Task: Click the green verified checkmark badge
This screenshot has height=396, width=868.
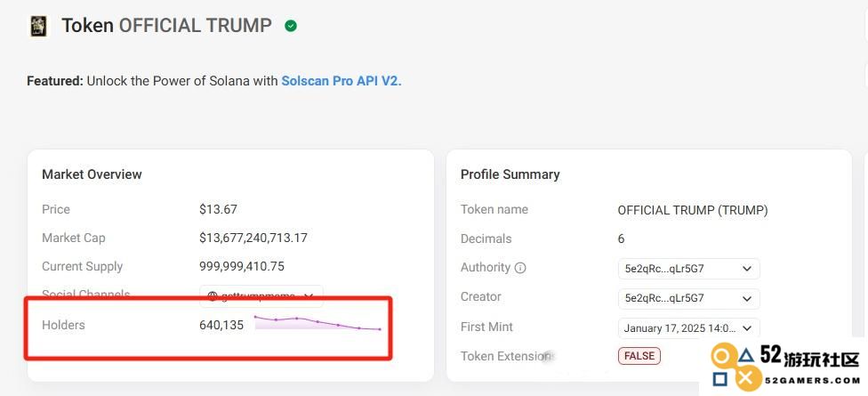Action: tap(291, 26)
